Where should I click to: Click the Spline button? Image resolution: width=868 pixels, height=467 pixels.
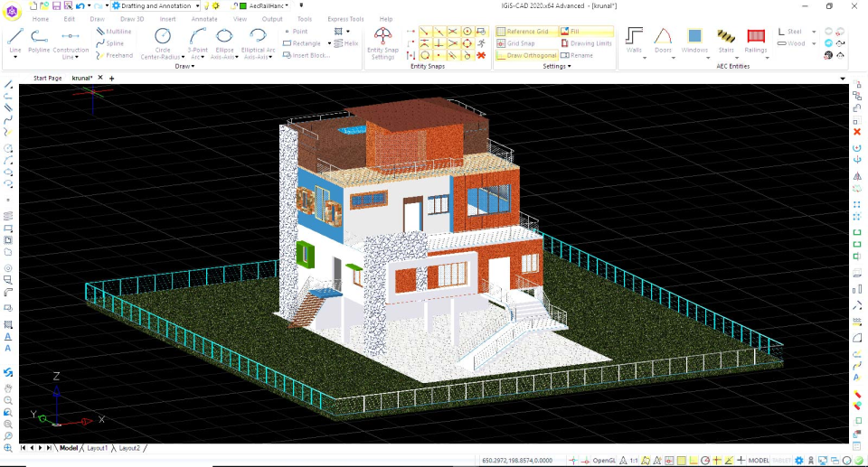[110, 43]
